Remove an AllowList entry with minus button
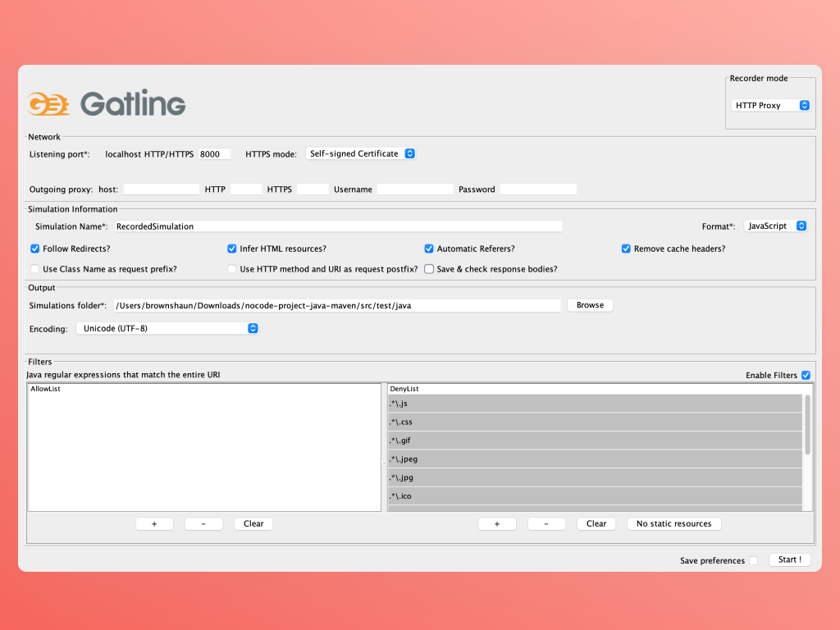The image size is (840, 630). pyautogui.click(x=203, y=524)
